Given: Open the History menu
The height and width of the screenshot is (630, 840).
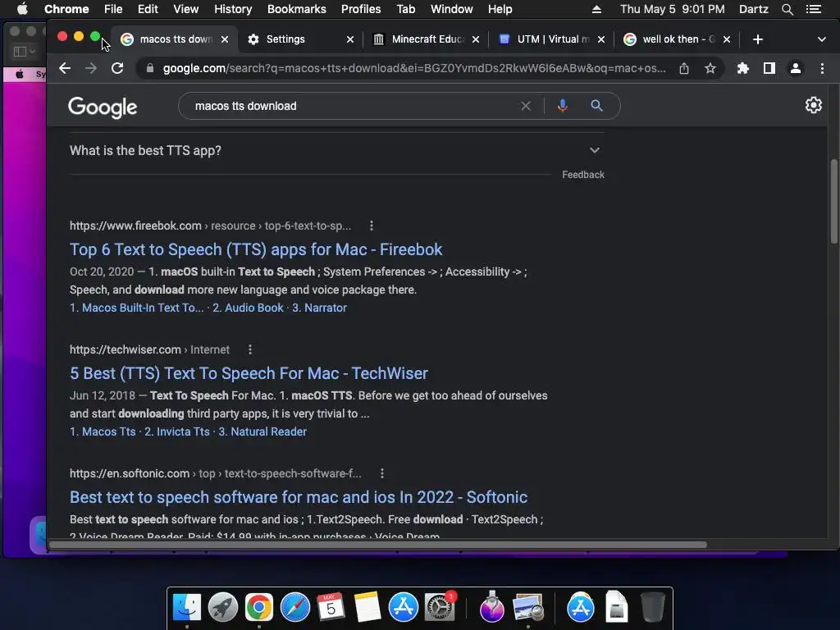Looking at the screenshot, I should (x=233, y=9).
